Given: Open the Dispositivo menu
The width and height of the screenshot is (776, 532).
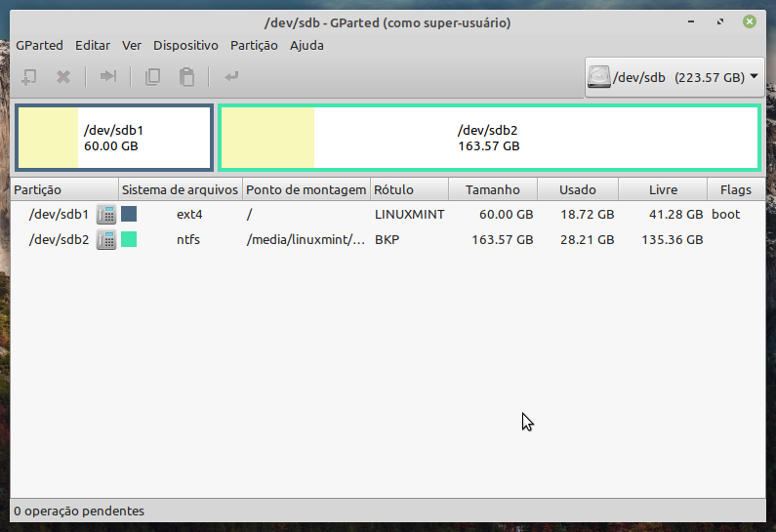Looking at the screenshot, I should 185,46.
